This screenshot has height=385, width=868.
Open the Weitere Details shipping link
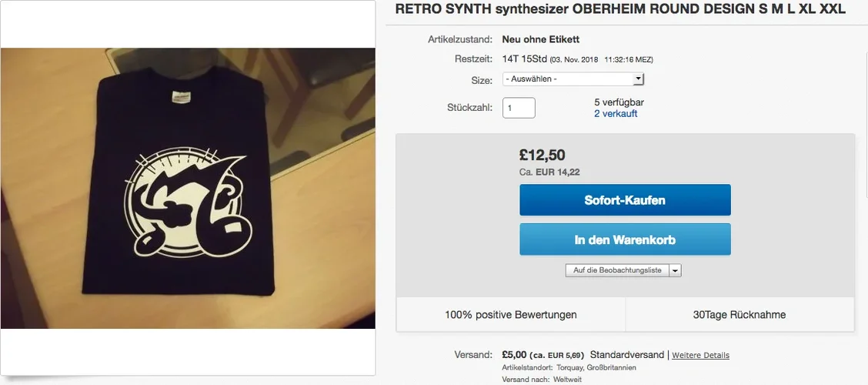pyautogui.click(x=700, y=356)
